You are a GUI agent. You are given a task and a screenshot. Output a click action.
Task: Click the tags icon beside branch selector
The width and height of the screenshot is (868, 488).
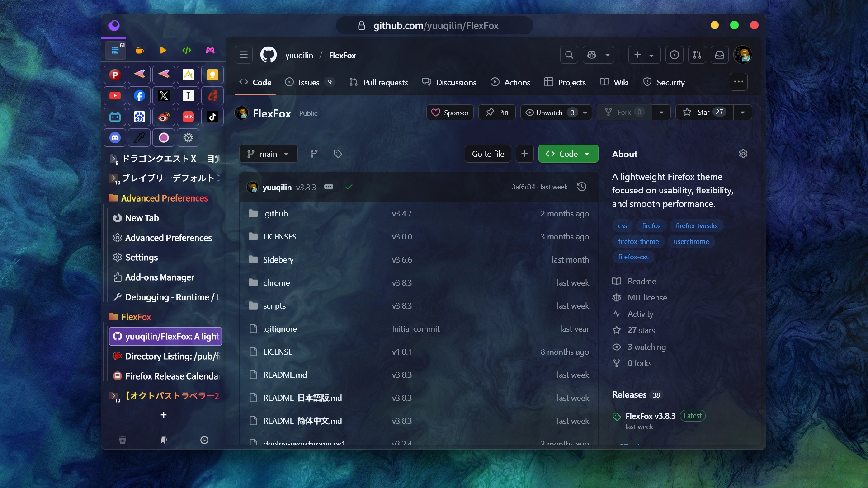338,154
